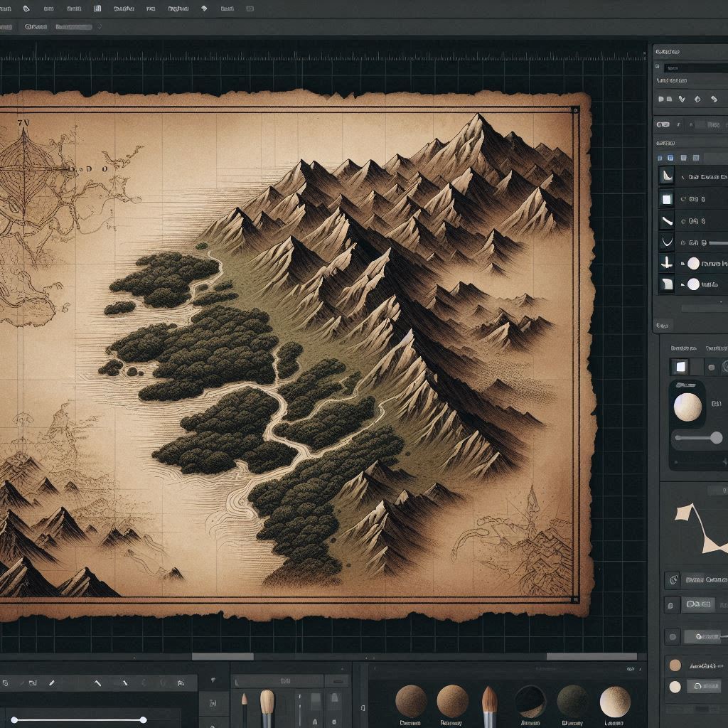Viewport: 728px width, 728px height.
Task: Click the small dot button next to the dark square
Action: coord(711,368)
